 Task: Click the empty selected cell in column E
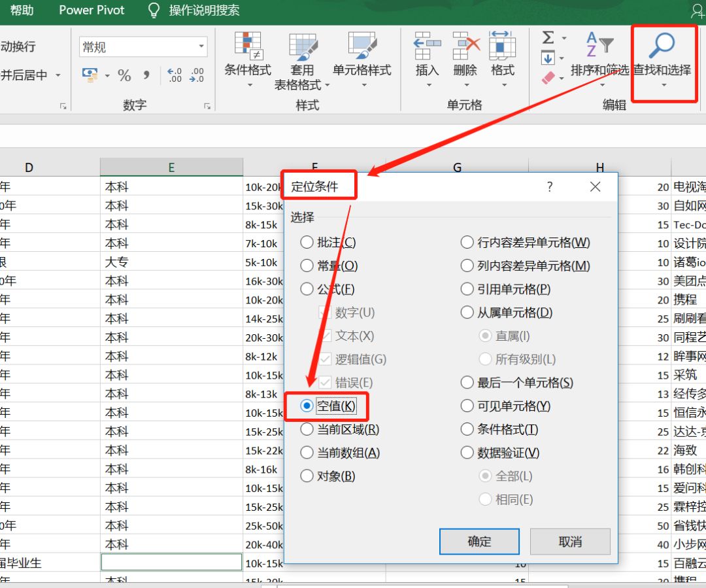(x=171, y=562)
